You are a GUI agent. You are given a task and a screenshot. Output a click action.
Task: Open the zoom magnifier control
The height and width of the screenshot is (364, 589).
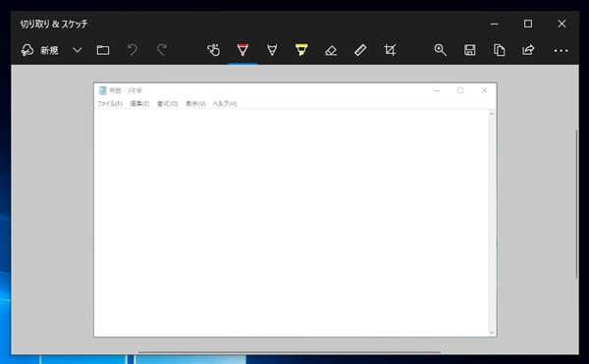click(x=440, y=50)
